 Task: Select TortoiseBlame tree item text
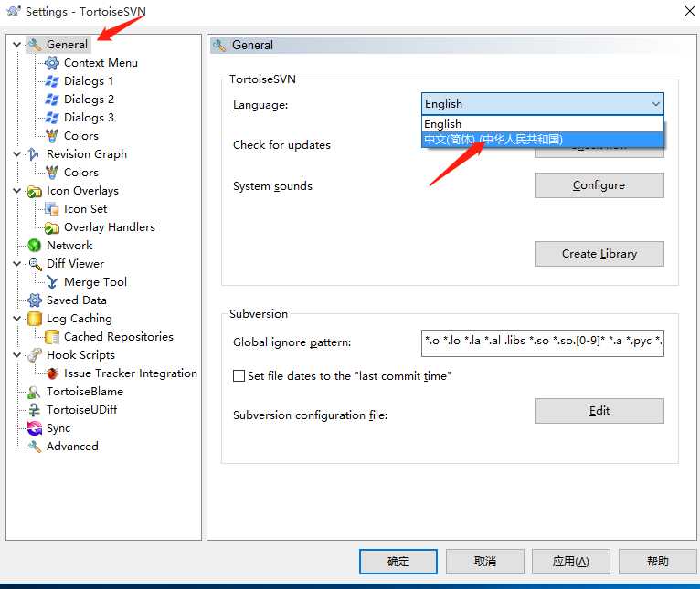pos(85,392)
